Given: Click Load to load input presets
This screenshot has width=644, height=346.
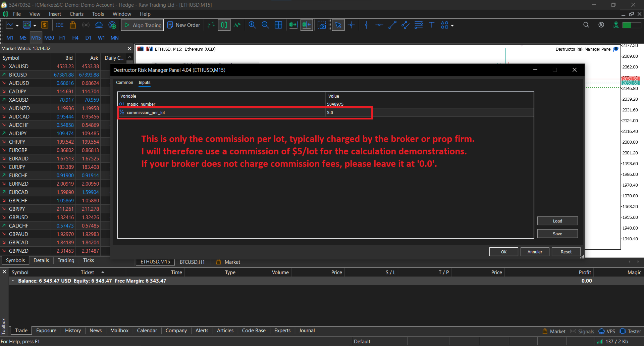Looking at the screenshot, I should tap(557, 221).
